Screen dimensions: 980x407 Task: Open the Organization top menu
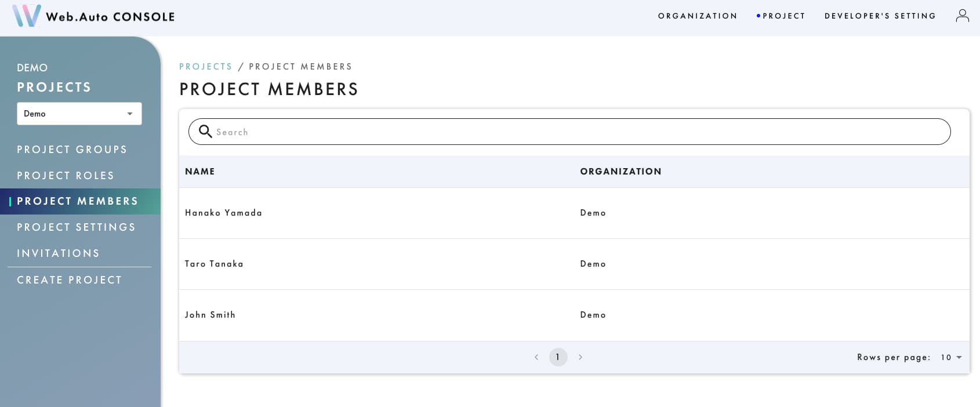coord(698,16)
